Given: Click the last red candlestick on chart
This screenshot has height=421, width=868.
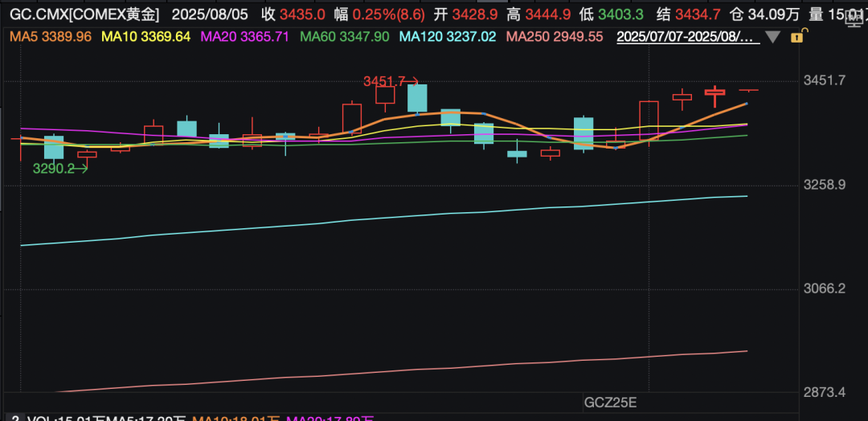Looking at the screenshot, I should pos(748,90).
